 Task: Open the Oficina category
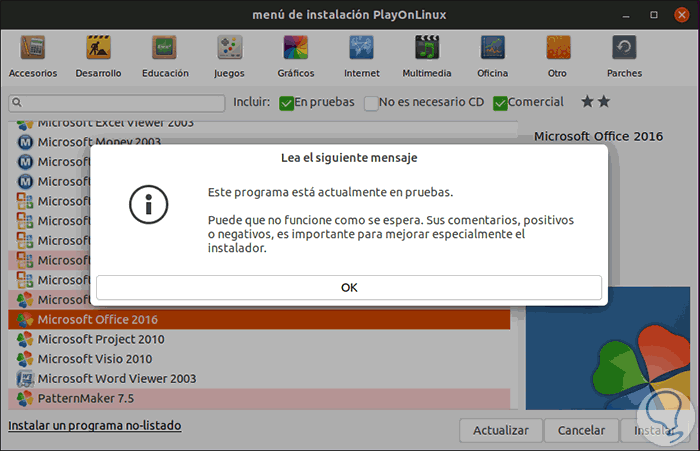pyautogui.click(x=492, y=57)
